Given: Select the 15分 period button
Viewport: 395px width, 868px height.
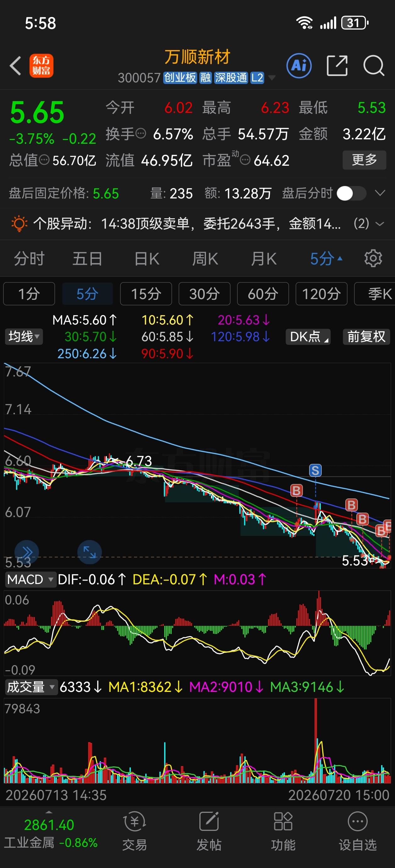Looking at the screenshot, I should tap(146, 294).
